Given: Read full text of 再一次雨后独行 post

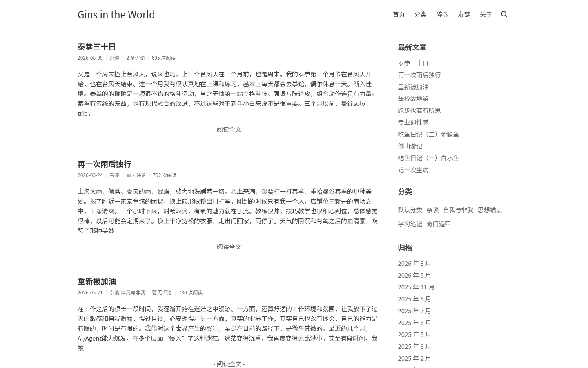Looking at the screenshot, I should click(x=229, y=247).
